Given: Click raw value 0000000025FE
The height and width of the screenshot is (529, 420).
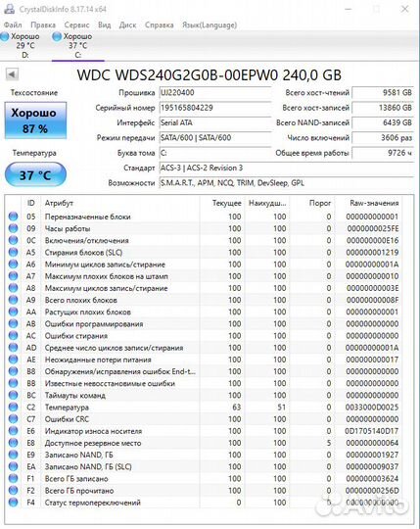Looking at the screenshot, I should coord(373,228).
